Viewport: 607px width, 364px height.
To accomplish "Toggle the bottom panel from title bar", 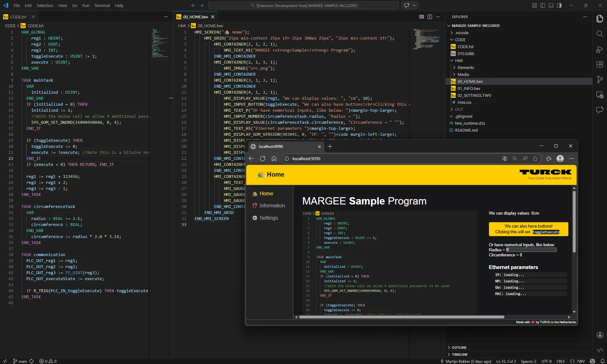I will click(551, 5).
